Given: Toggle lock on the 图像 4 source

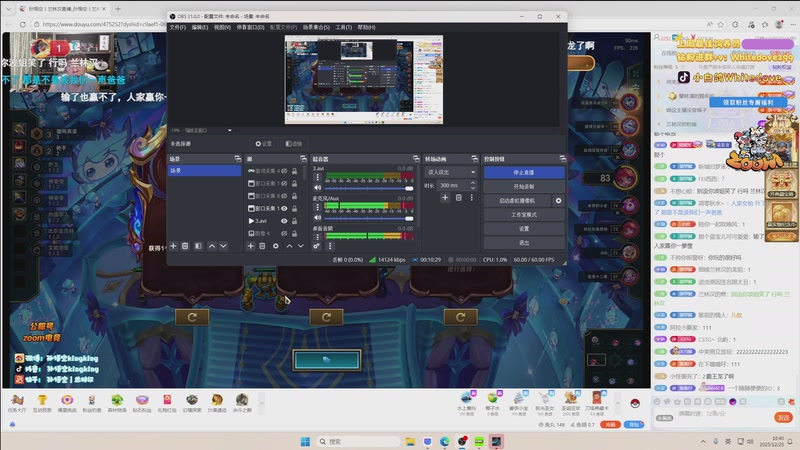Looking at the screenshot, I should [294, 233].
